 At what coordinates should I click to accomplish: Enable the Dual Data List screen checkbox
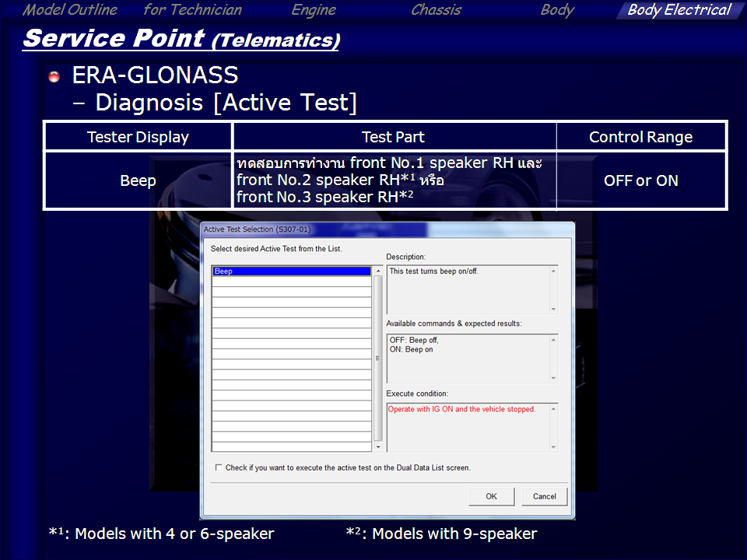click(218, 467)
